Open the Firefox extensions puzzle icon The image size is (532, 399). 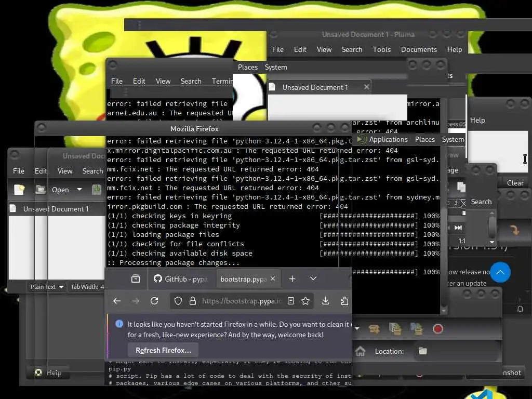pyautogui.click(x=344, y=301)
